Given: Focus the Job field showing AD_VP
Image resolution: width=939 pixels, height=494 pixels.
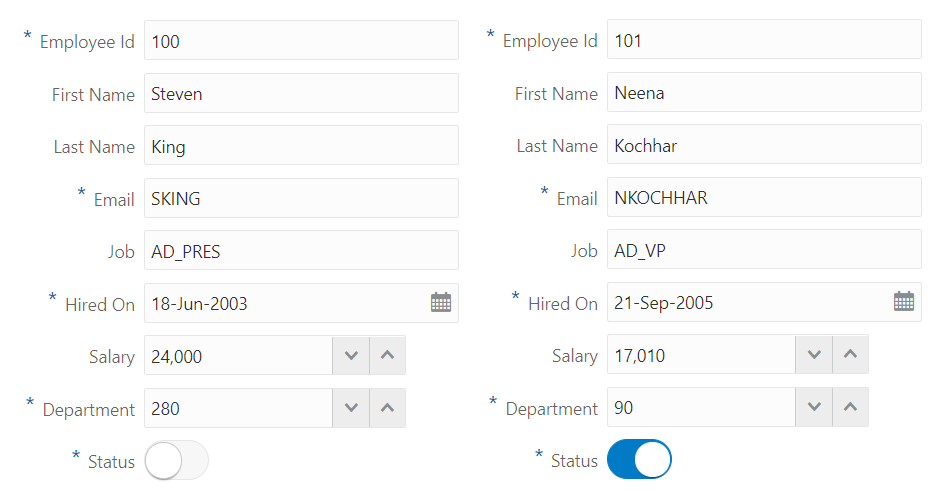Looking at the screenshot, I should (x=763, y=250).
